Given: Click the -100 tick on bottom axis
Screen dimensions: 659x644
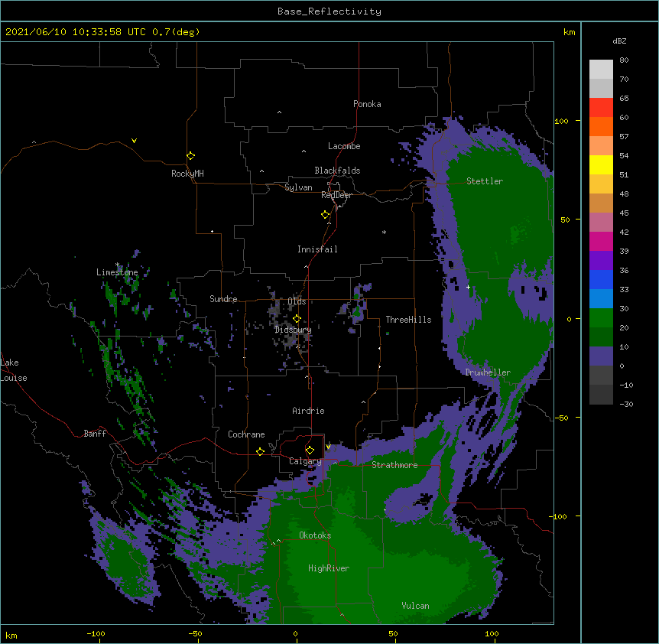Looking at the screenshot, I should 96,633.
